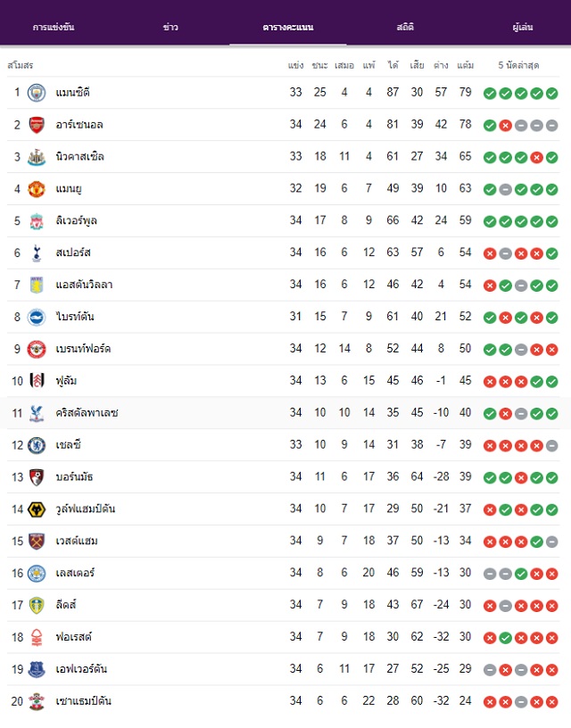Open the การแข่งขัน tab
Image resolution: width=571 pixels, height=728 pixels.
pyautogui.click(x=54, y=27)
